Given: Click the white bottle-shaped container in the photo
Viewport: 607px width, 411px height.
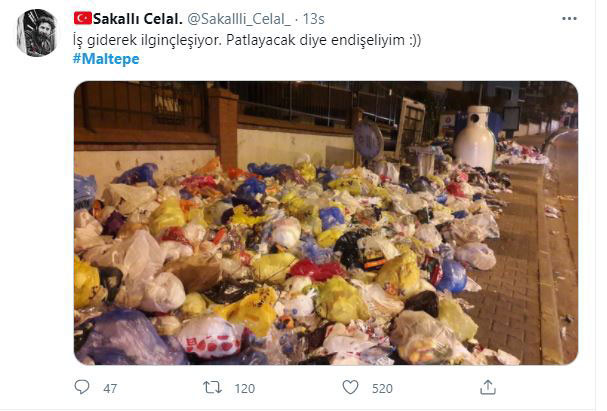Looking at the screenshot, I should coord(475,137).
